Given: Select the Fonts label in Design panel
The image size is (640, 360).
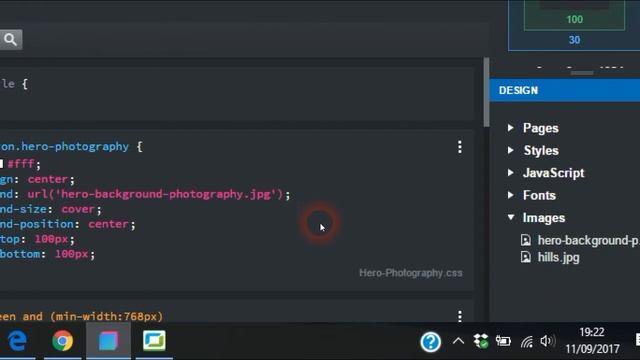Looking at the screenshot, I should 539,196.
